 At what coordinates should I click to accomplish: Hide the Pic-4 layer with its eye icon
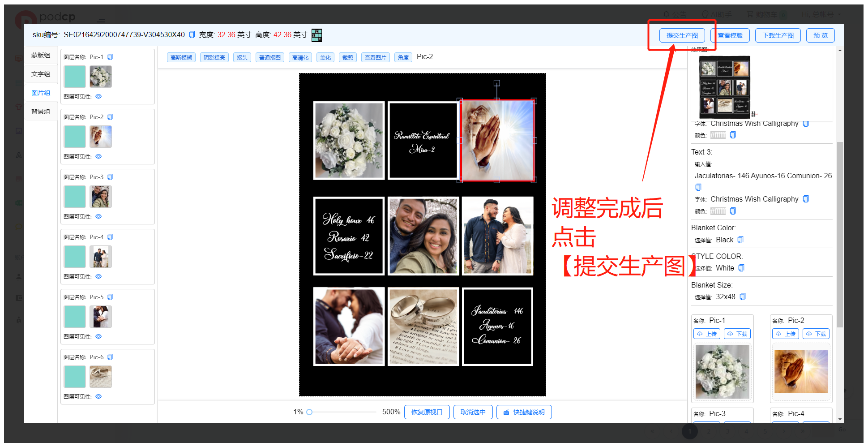tap(98, 276)
